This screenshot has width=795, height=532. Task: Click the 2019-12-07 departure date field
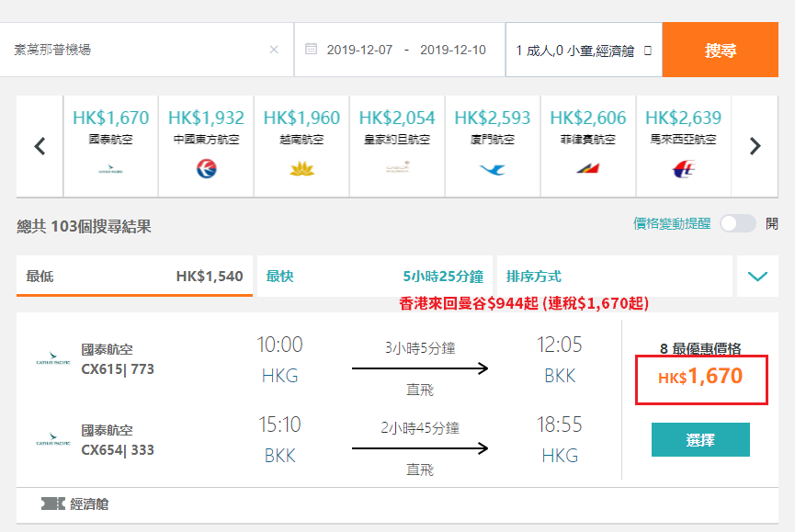[x=359, y=50]
